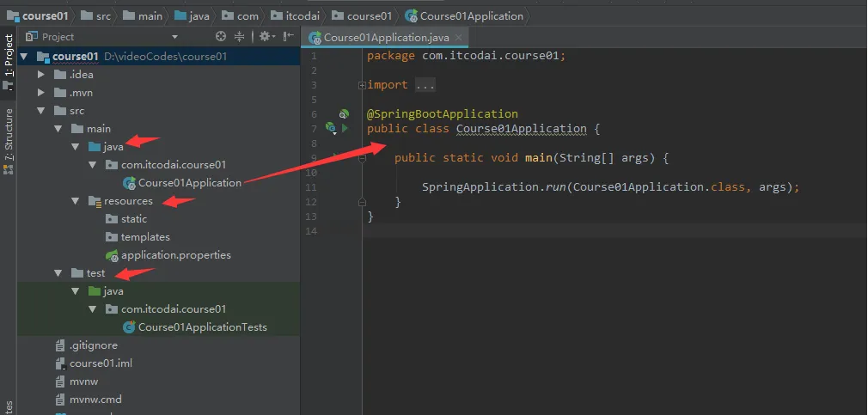Image resolution: width=868 pixels, height=415 pixels.
Task: Expand the .idea folder
Action: coord(41,74)
